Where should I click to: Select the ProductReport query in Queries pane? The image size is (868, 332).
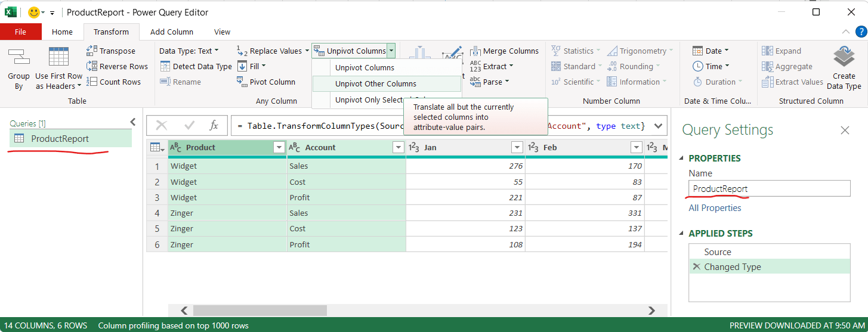click(70, 139)
